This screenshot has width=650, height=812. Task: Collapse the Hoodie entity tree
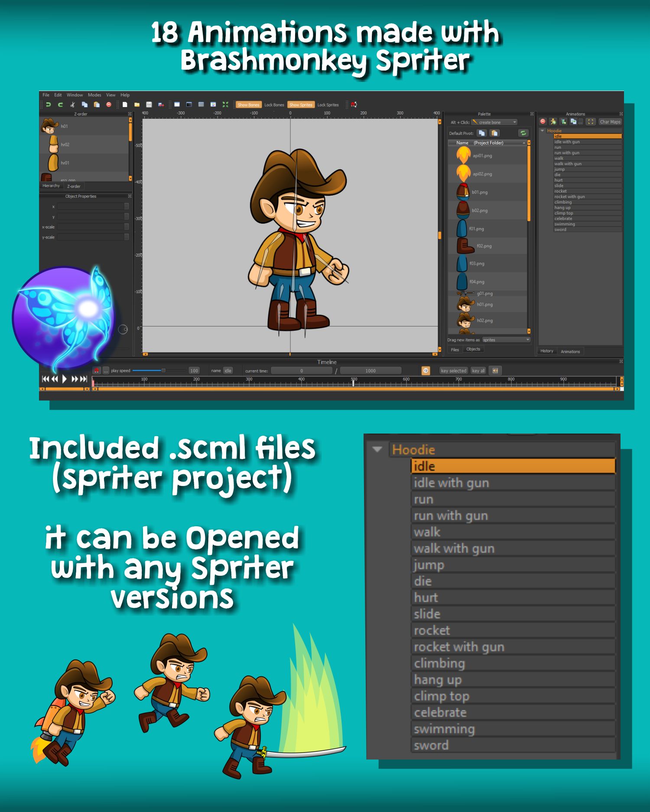coord(542,130)
